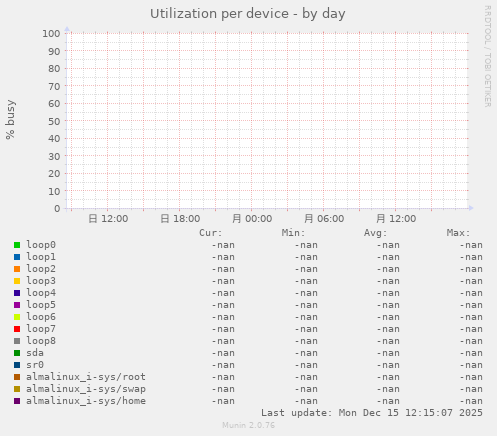Select the loop0 legend label
The width and height of the screenshot is (497, 436).
coord(41,245)
